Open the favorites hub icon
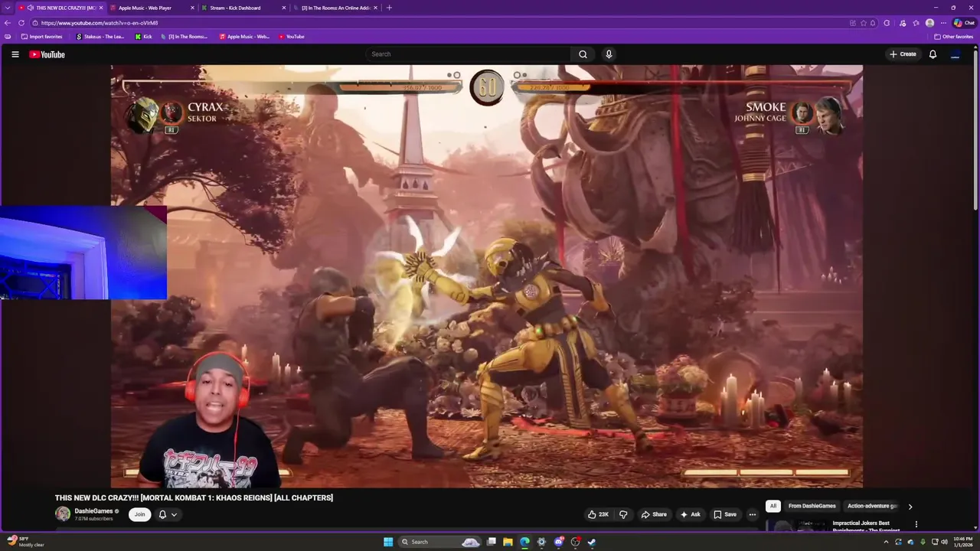980x551 pixels. coord(916,23)
